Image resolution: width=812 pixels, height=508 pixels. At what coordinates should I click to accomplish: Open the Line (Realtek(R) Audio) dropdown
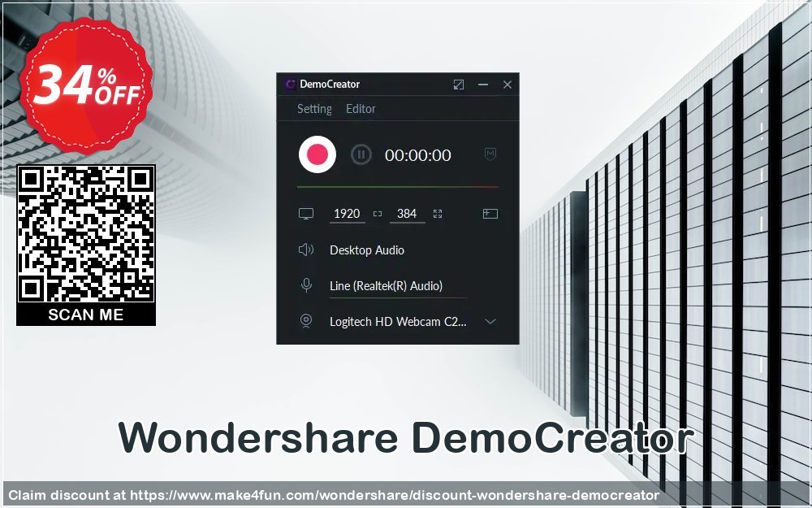coord(398,286)
